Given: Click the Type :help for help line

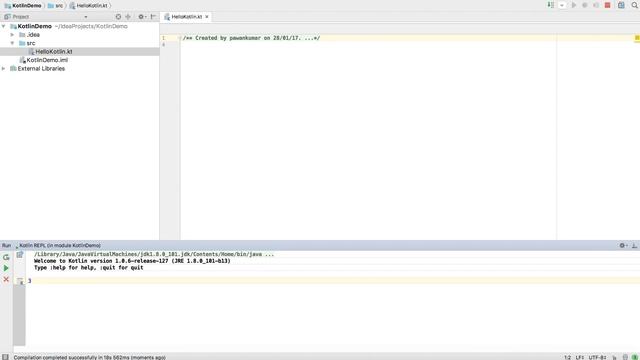Looking at the screenshot, I should tap(89, 268).
